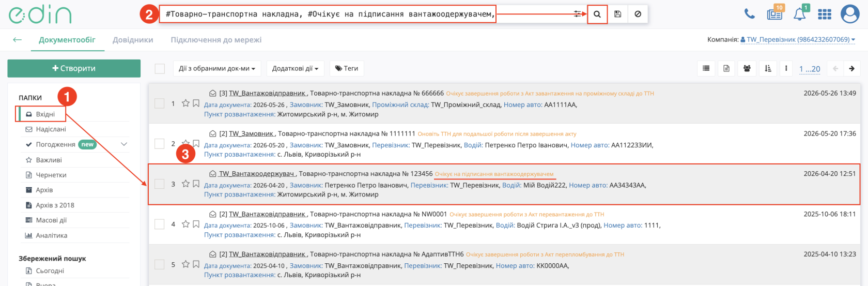868x286 pixels.
Task: Go to the next page arrow
Action: click(x=851, y=68)
